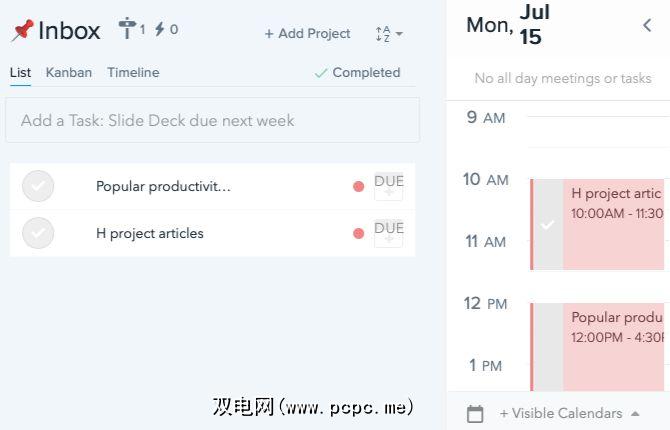Click the checkmark on H project calendar event

tap(547, 224)
